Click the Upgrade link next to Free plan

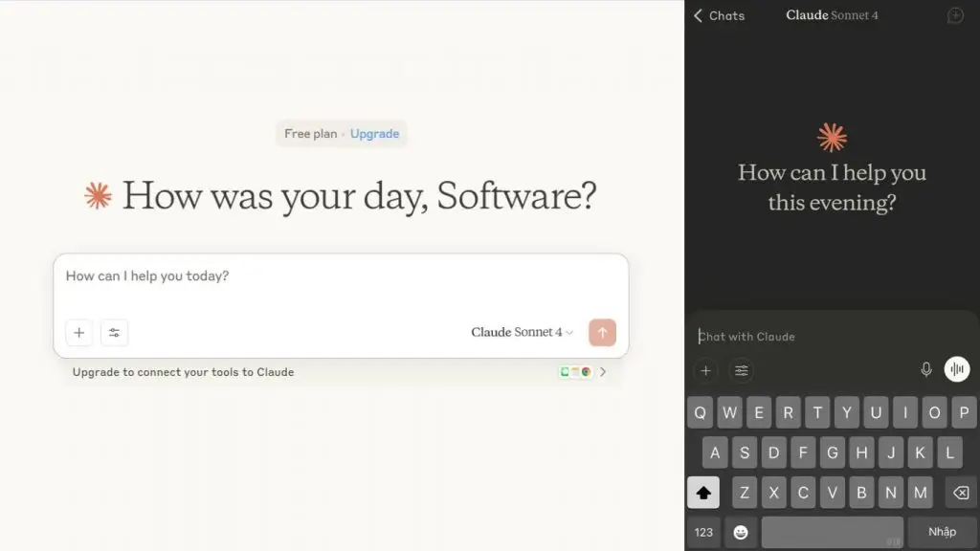click(374, 134)
